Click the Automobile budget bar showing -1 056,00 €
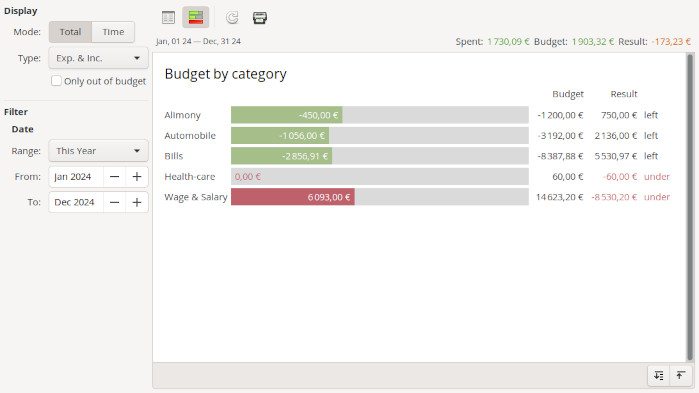The image size is (699, 393). 280,135
